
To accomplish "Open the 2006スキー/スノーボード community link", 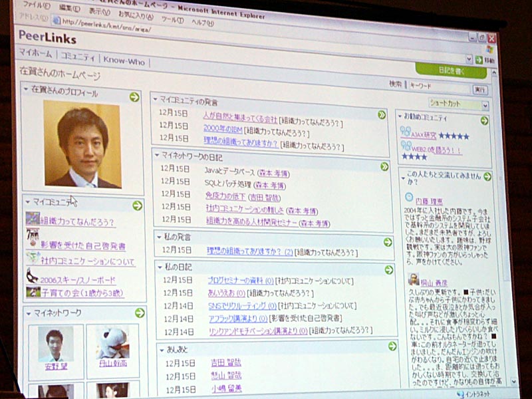I will coord(78,280).
